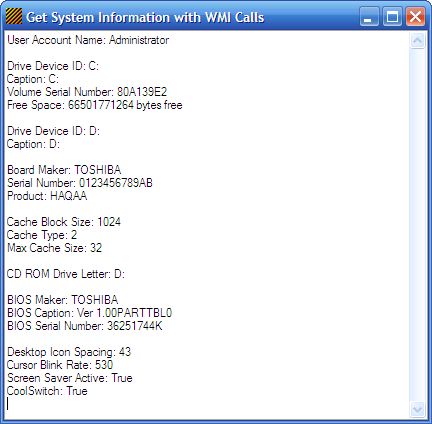Click the CoolSwitch: True line
Image resolution: width=432 pixels, height=424 pixels.
(47, 391)
